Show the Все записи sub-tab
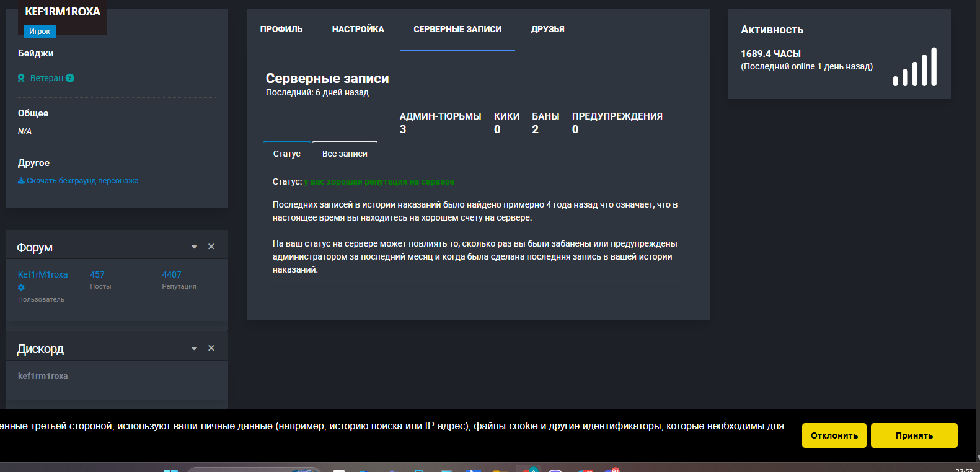Image resolution: width=980 pixels, height=472 pixels. click(x=345, y=154)
